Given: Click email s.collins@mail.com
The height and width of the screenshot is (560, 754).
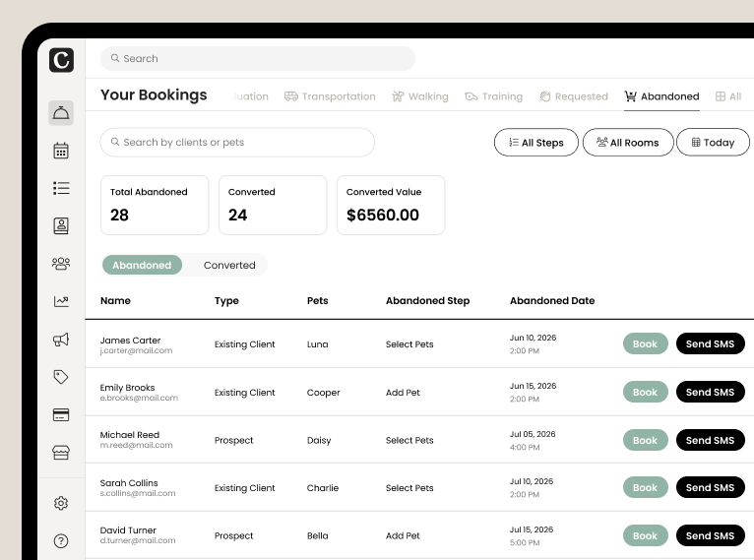Looking at the screenshot, I should pos(138,494).
